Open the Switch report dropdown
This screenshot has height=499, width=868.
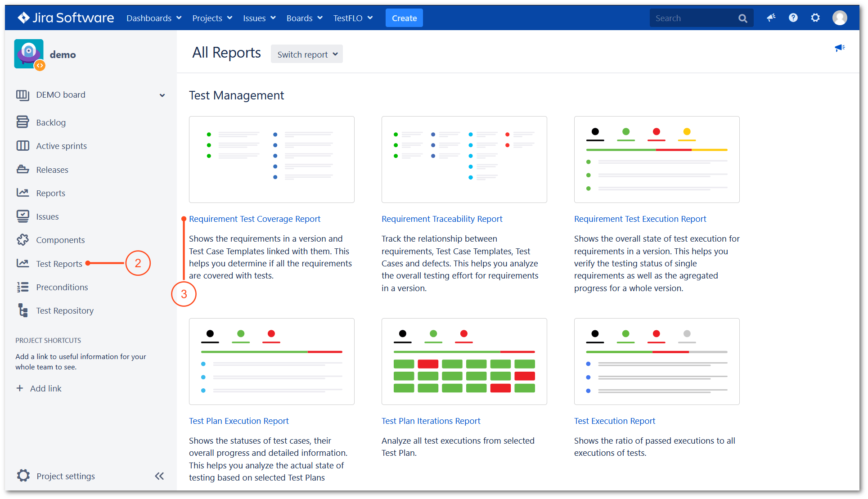click(306, 54)
